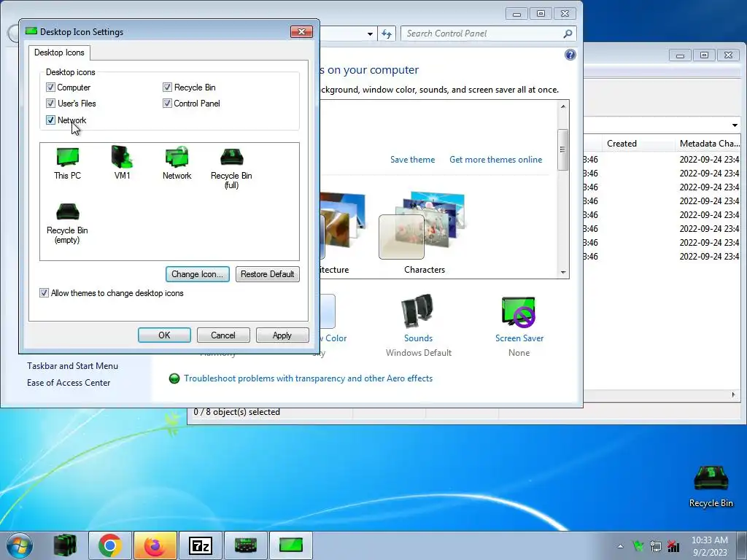This screenshot has width=747, height=560.
Task: Select the Recycle Bin (empty) icon
Action: click(x=67, y=223)
